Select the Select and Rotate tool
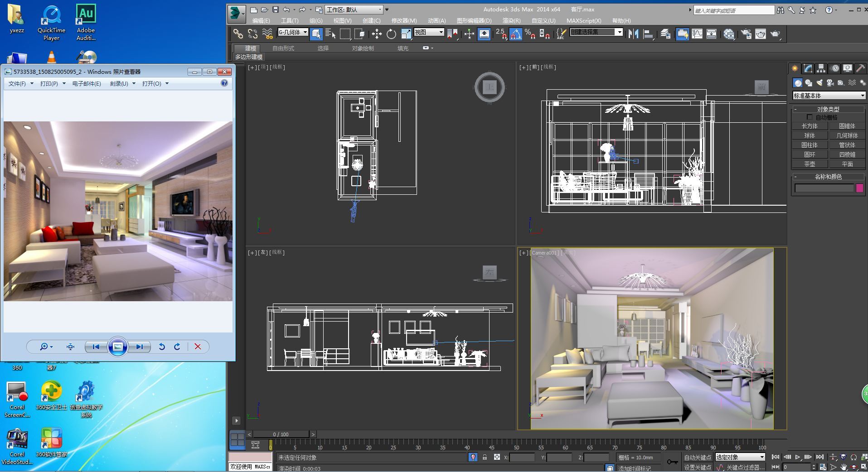Screen dimensions: 868x472 pos(392,34)
